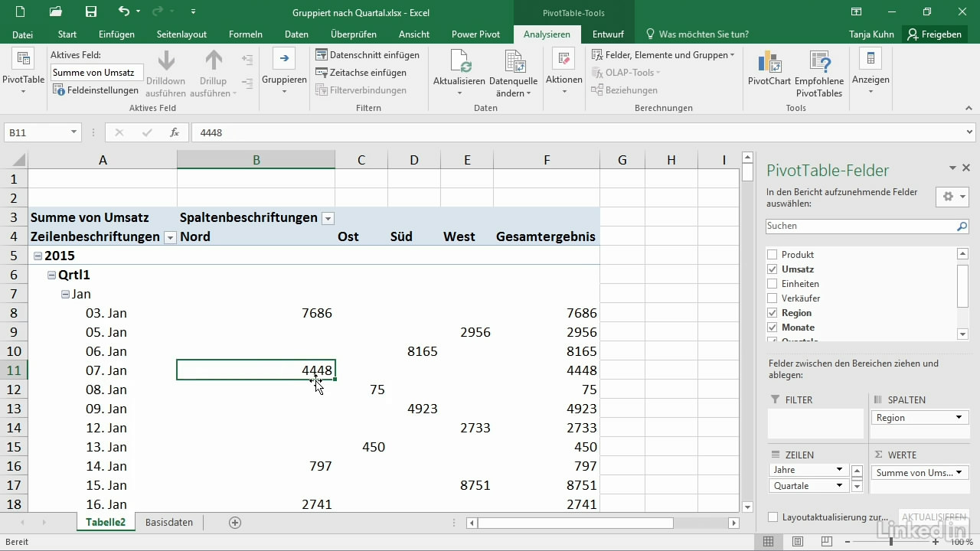Click Was möchten Sie tun search box
The height and width of the screenshot is (551, 980).
(x=697, y=34)
